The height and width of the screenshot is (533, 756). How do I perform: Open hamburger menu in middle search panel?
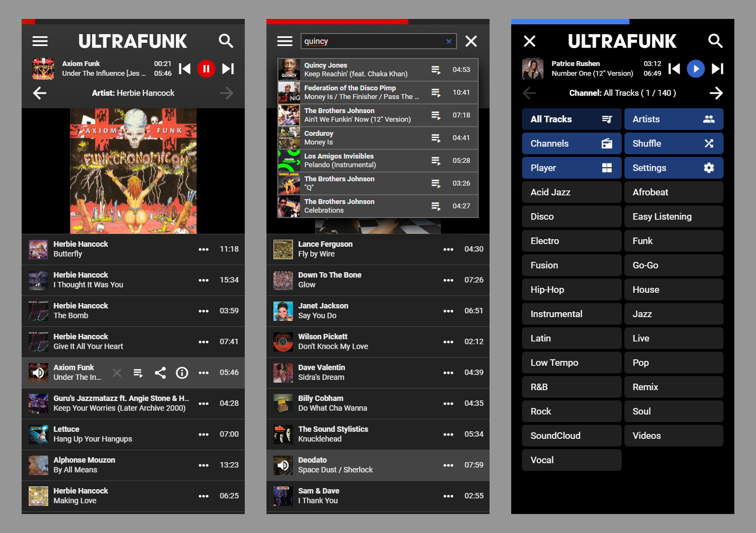click(285, 41)
